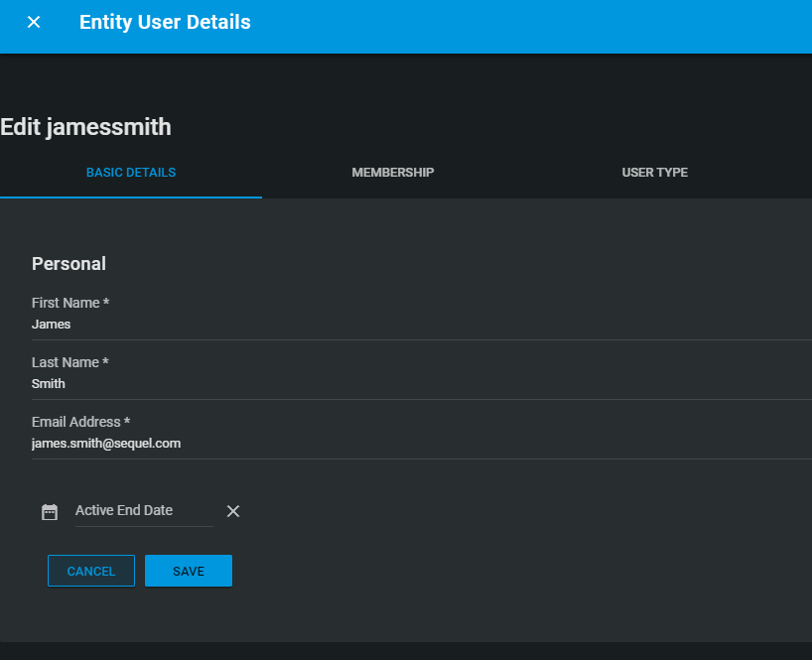
Task: Focus the email james.smith@sequel.com text
Action: (106, 444)
